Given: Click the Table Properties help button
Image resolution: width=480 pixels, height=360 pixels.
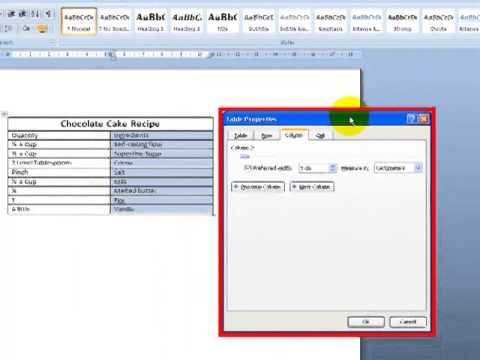Looking at the screenshot, I should 411,119.
